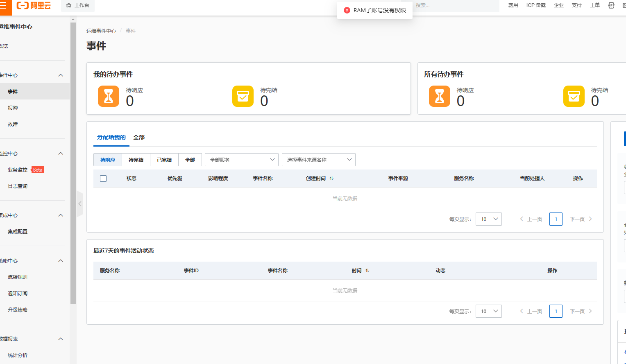The image size is (626, 364).
Task: Go to 下一页 in activity table
Action: [581, 311]
